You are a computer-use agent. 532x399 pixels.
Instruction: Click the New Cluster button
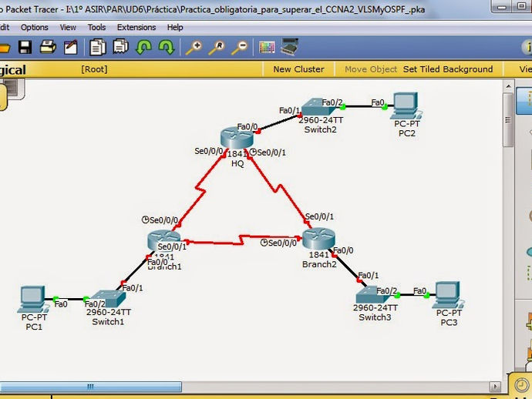tap(298, 69)
